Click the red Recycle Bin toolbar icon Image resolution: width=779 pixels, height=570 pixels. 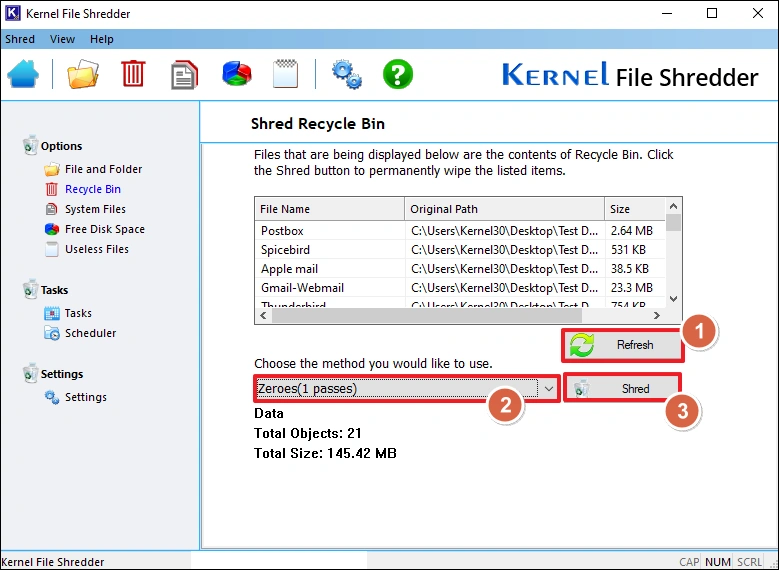(x=133, y=75)
